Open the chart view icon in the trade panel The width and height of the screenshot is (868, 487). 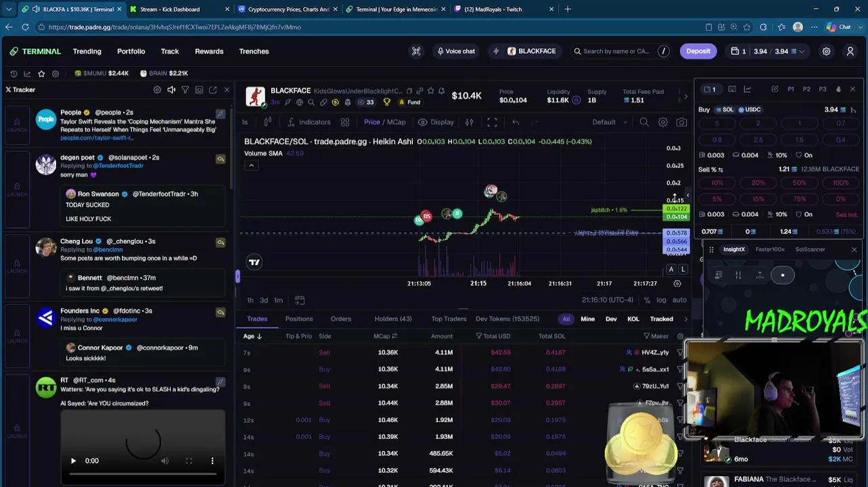747,89
